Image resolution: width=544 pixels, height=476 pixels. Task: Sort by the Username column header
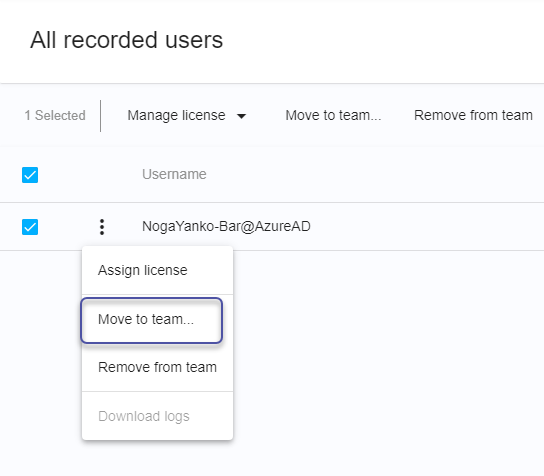[x=174, y=174]
